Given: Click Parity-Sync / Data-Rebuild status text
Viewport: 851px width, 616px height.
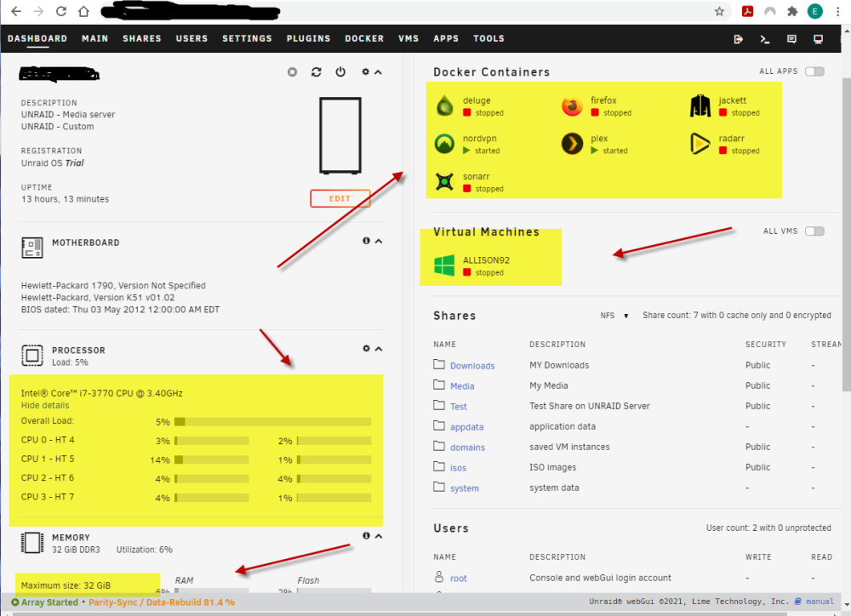Looking at the screenshot, I should (x=162, y=602).
